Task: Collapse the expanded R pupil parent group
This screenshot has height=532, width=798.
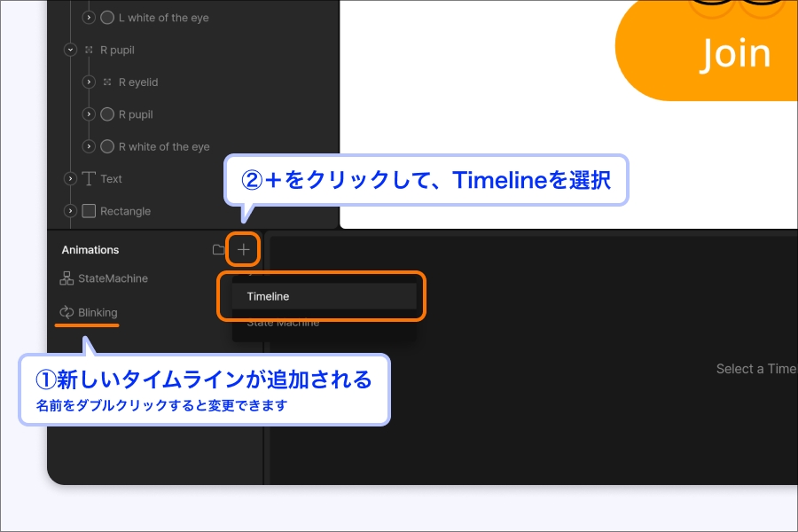Action: (x=71, y=51)
